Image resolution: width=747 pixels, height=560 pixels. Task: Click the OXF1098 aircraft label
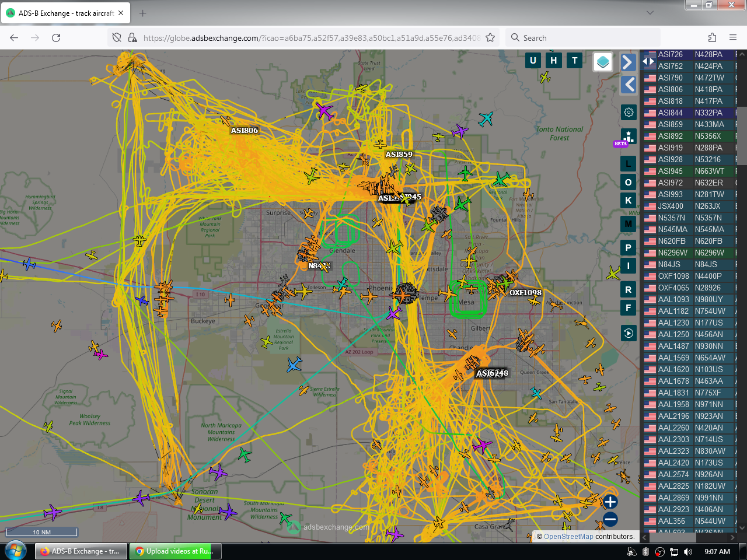click(x=525, y=293)
